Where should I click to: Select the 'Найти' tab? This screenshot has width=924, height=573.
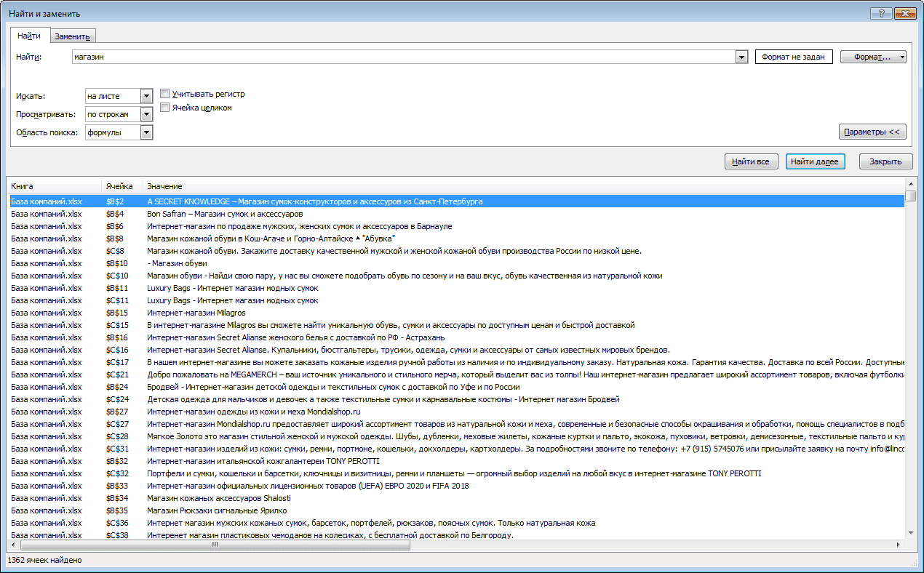click(x=29, y=36)
